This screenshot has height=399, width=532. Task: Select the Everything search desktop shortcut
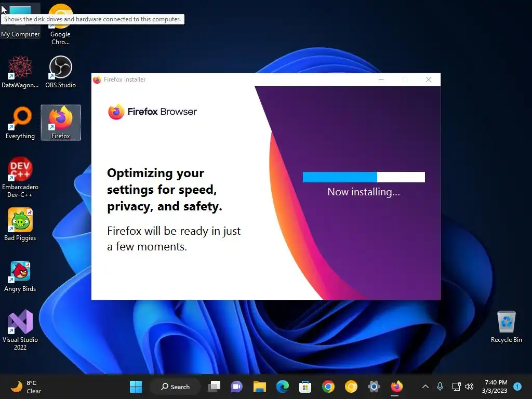[x=20, y=123]
